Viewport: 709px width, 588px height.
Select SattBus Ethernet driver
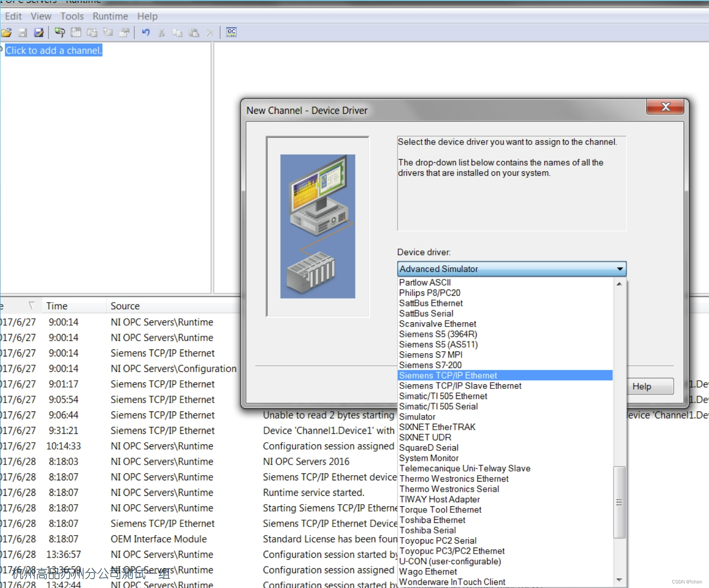point(505,303)
